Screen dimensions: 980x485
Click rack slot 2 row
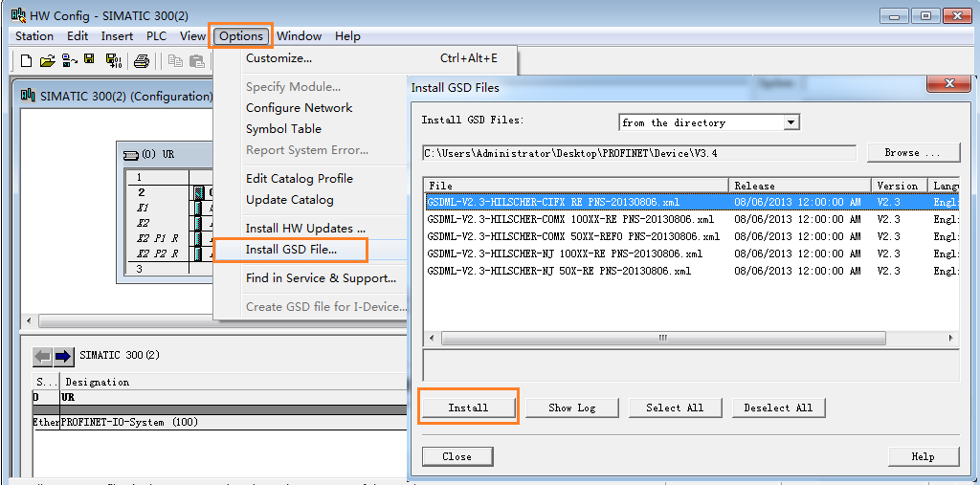(x=168, y=192)
